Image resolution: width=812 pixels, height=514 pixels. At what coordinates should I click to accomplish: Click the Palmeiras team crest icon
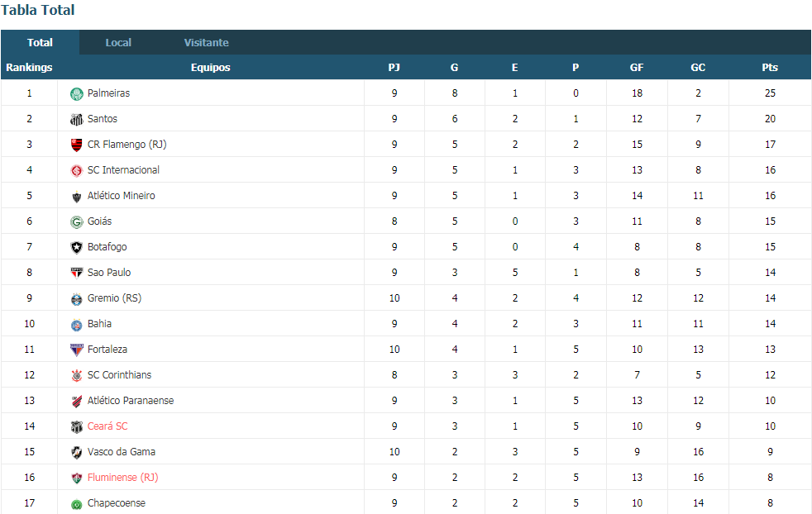(77, 93)
